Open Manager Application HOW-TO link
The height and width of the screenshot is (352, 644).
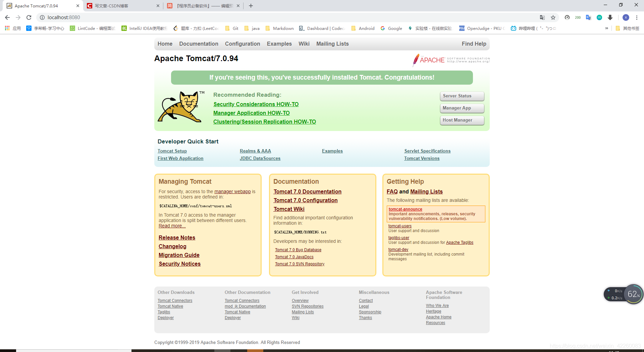(252, 113)
